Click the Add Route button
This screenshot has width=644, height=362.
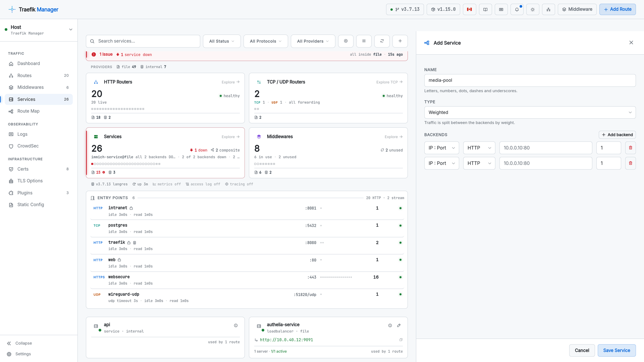(x=618, y=9)
